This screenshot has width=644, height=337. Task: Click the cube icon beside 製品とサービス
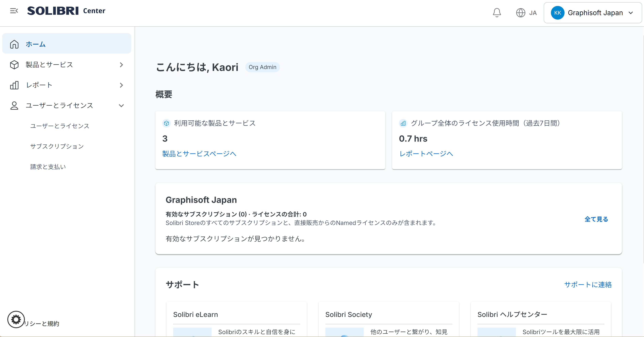click(14, 65)
